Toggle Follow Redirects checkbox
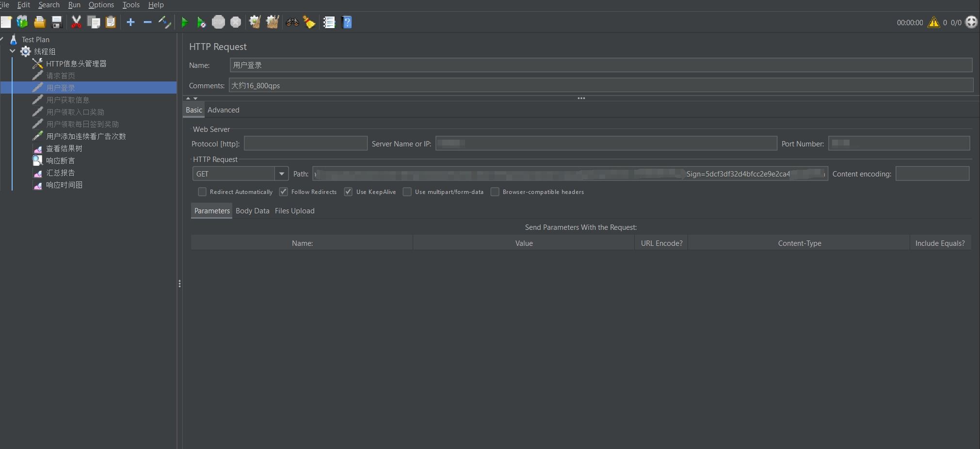The width and height of the screenshot is (980, 449). [284, 192]
